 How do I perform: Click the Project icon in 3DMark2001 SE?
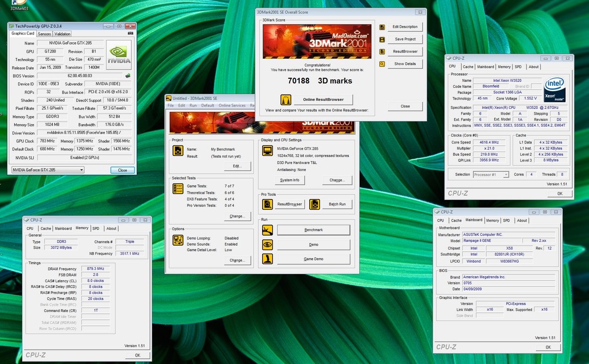pyautogui.click(x=177, y=150)
